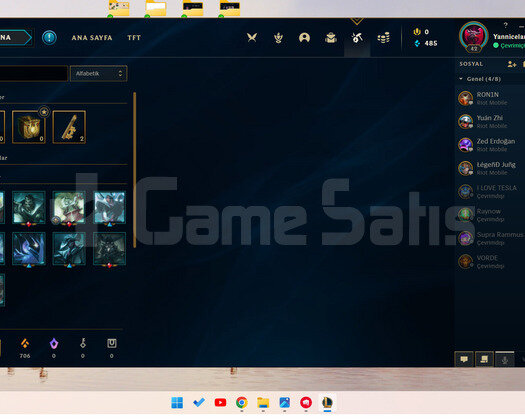Screen dimensions: 525x420
Task: Select offline friend VORDE
Action: tap(491, 262)
